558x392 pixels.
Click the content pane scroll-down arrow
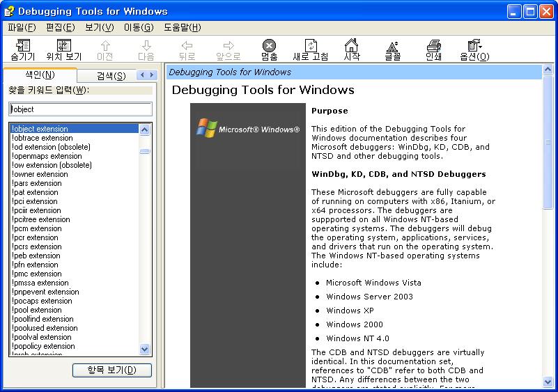pos(548,382)
